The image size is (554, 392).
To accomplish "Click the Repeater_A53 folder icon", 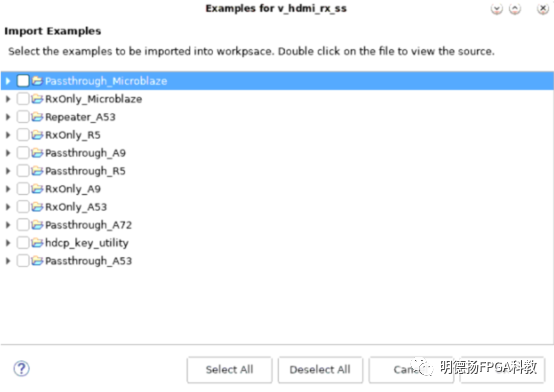I will click(37, 117).
